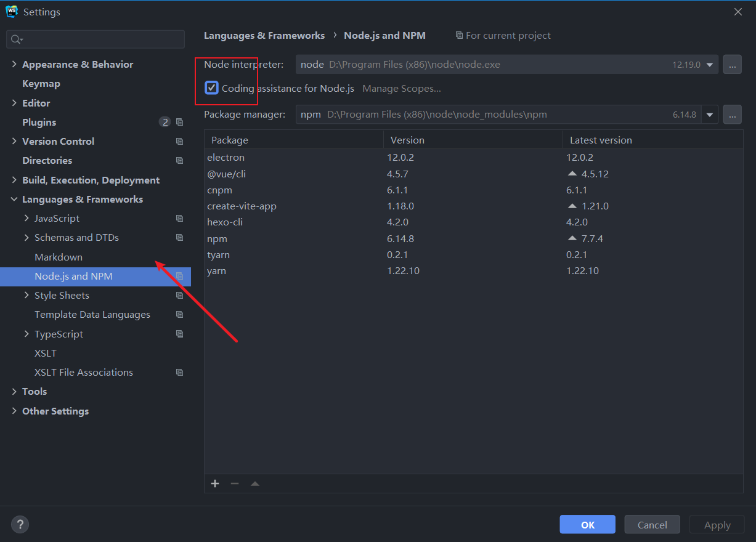Confirm settings with OK button

coord(587,525)
